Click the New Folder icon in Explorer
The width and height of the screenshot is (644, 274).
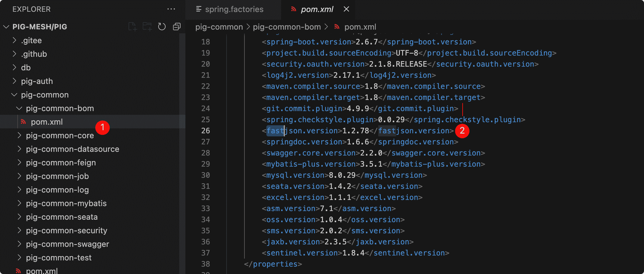[x=147, y=27]
